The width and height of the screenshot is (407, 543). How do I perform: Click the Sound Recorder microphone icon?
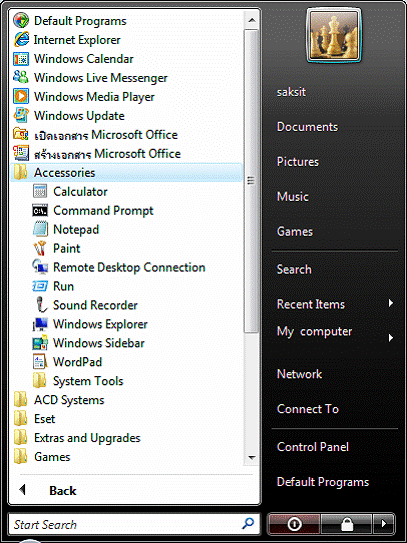pyautogui.click(x=41, y=305)
